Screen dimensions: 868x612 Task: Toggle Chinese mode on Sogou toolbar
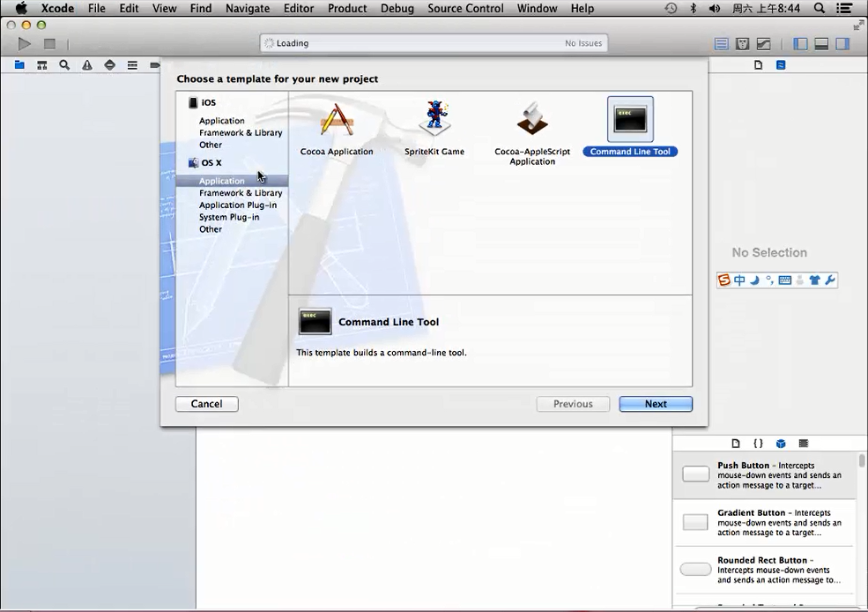tap(739, 280)
